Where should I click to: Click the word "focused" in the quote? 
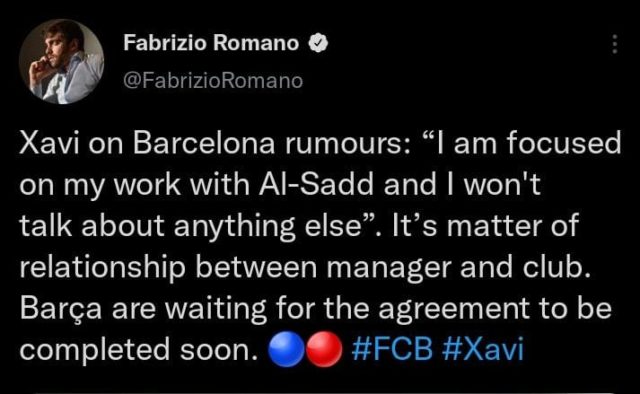[x=564, y=144]
